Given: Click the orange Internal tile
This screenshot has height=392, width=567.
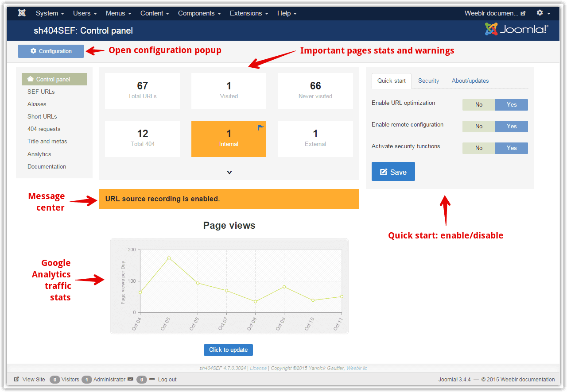Looking at the screenshot, I should pyautogui.click(x=229, y=139).
